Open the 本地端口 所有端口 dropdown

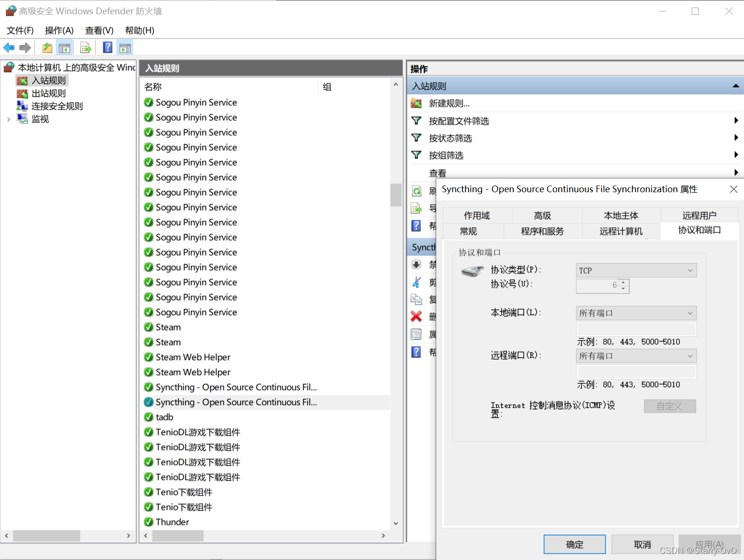(x=636, y=313)
